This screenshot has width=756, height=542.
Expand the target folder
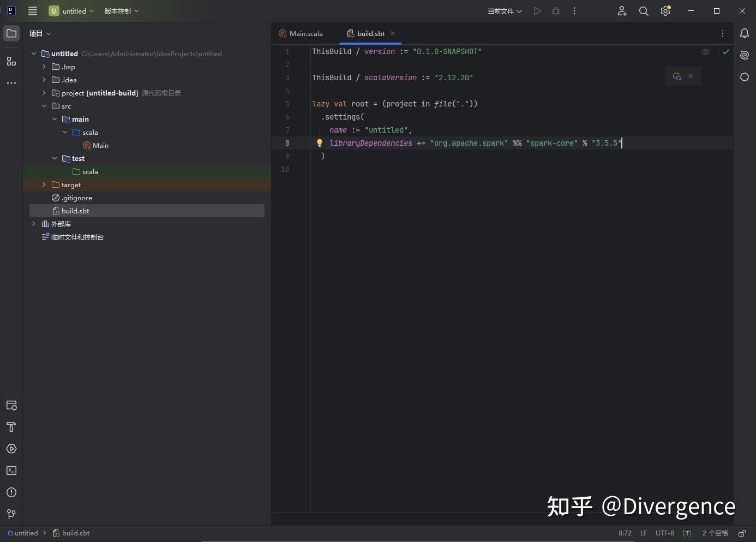tap(44, 184)
